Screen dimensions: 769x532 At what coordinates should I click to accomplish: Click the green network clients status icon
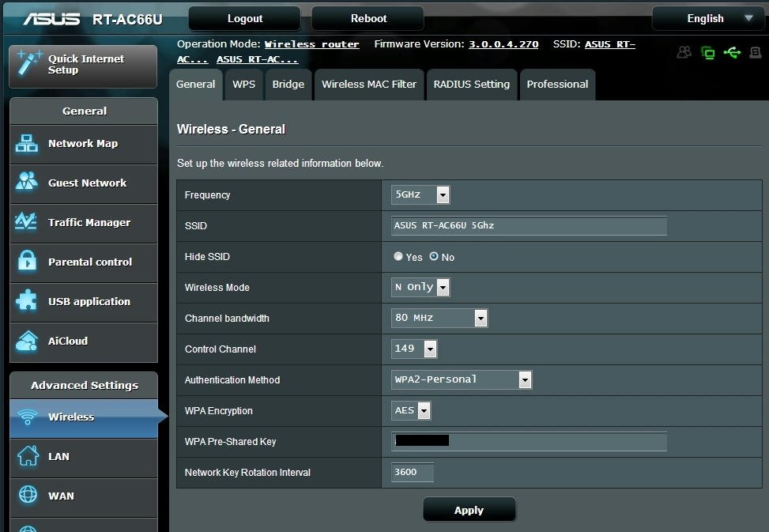[x=707, y=52]
